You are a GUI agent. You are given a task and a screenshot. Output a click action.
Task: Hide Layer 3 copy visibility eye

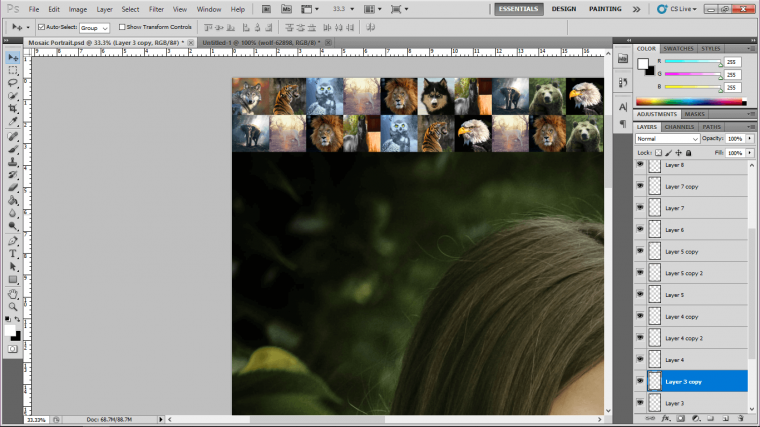click(x=640, y=381)
